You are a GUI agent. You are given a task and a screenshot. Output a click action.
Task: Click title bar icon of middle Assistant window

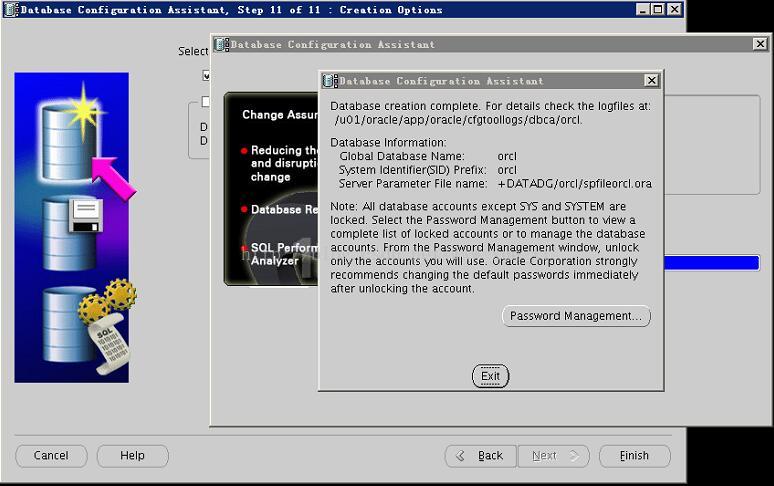click(x=222, y=44)
